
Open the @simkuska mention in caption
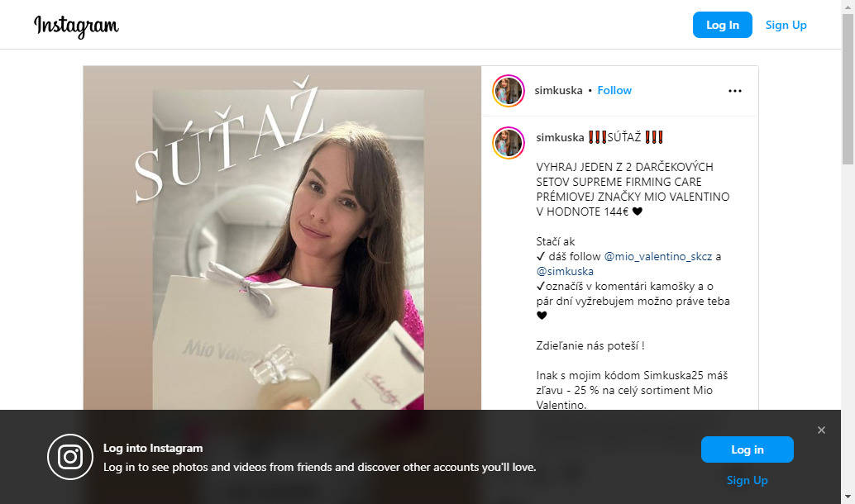(x=565, y=271)
